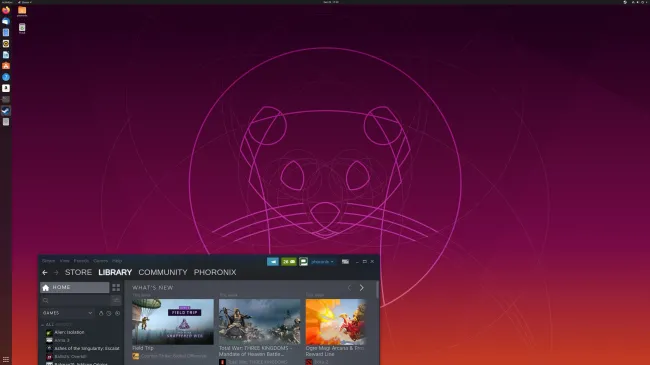Toggle the ready-to-play filter icon

[118, 313]
